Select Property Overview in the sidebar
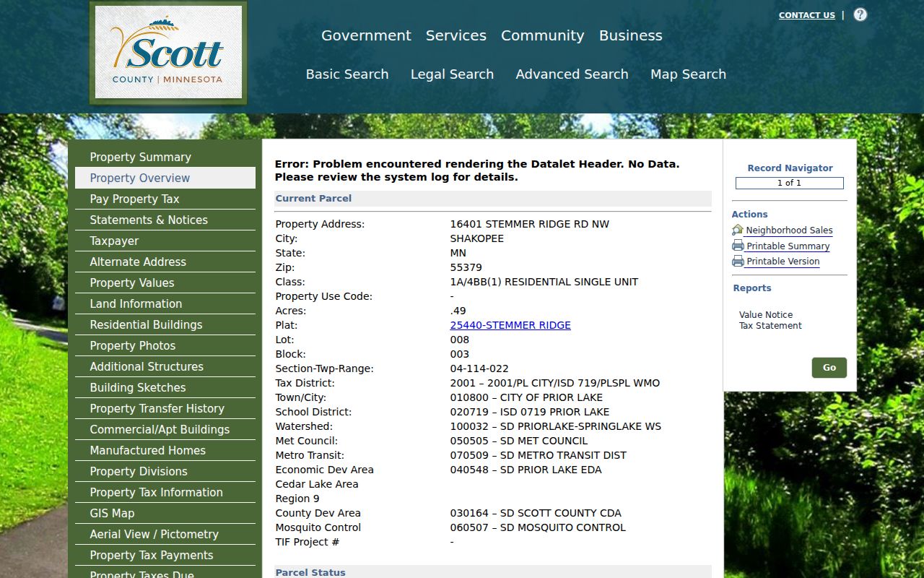 tap(165, 178)
